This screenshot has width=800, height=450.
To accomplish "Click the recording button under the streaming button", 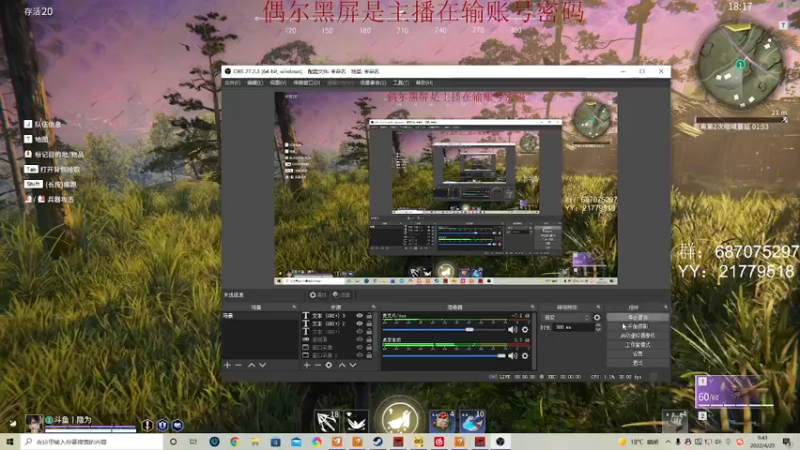I will coord(638,327).
